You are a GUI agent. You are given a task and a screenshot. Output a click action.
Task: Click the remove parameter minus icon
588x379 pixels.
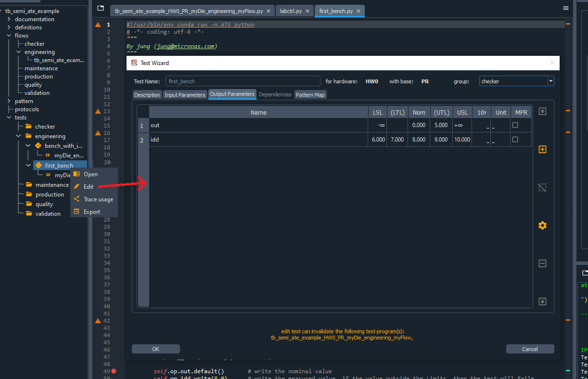point(542,263)
